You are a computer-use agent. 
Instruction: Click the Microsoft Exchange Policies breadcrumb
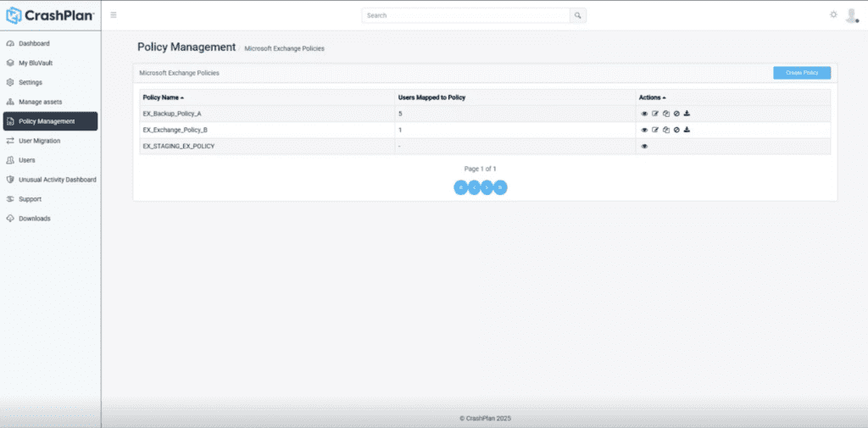[285, 48]
